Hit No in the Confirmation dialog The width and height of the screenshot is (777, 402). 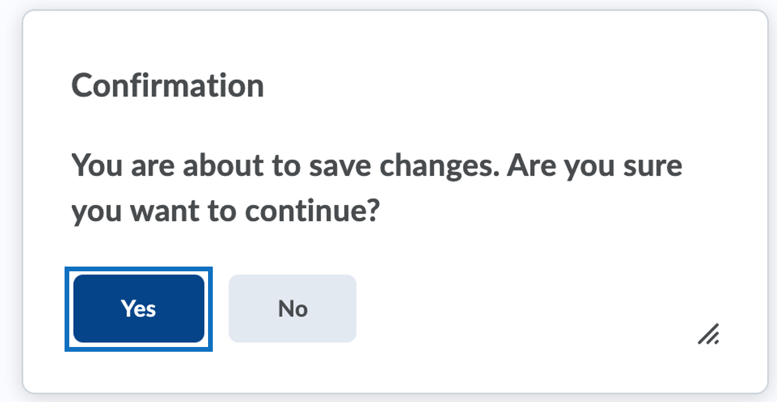pyautogui.click(x=292, y=308)
